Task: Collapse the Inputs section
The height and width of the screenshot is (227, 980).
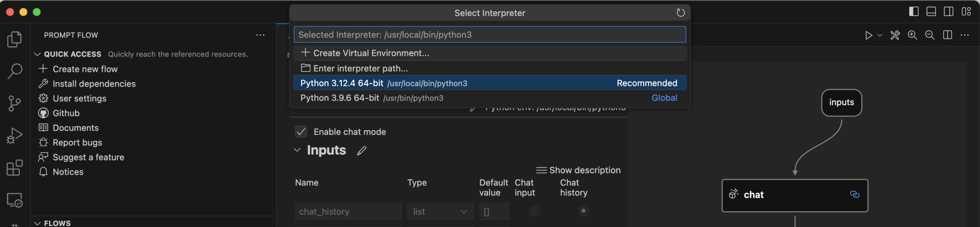Action: [x=297, y=150]
